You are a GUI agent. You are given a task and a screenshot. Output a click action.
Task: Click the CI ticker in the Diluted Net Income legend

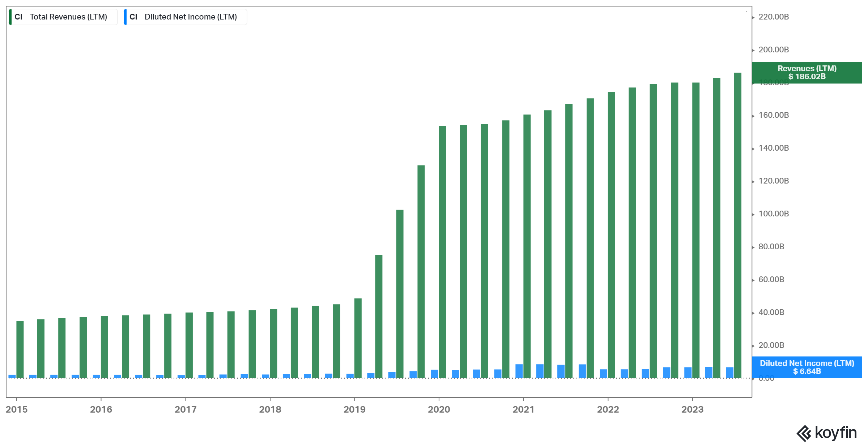click(x=133, y=17)
